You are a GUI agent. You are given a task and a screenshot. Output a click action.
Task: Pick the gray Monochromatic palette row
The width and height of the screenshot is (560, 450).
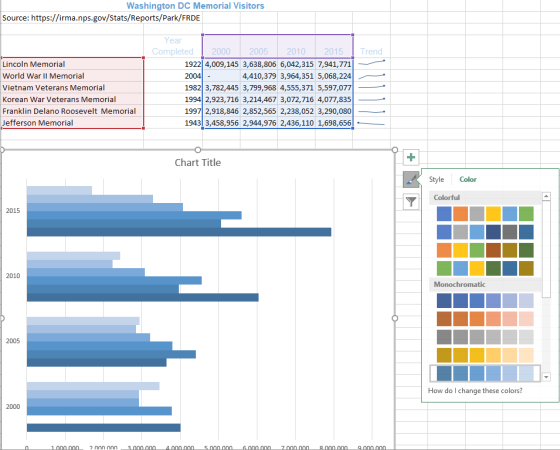click(485, 337)
